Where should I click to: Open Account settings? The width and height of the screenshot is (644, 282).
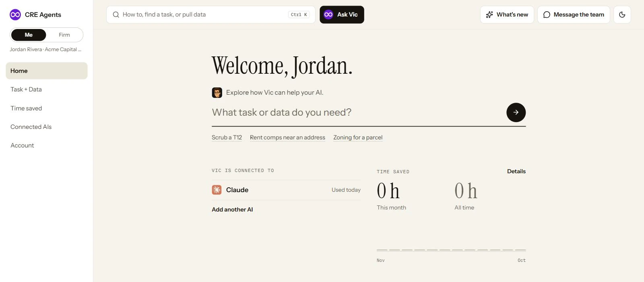(47, 145)
